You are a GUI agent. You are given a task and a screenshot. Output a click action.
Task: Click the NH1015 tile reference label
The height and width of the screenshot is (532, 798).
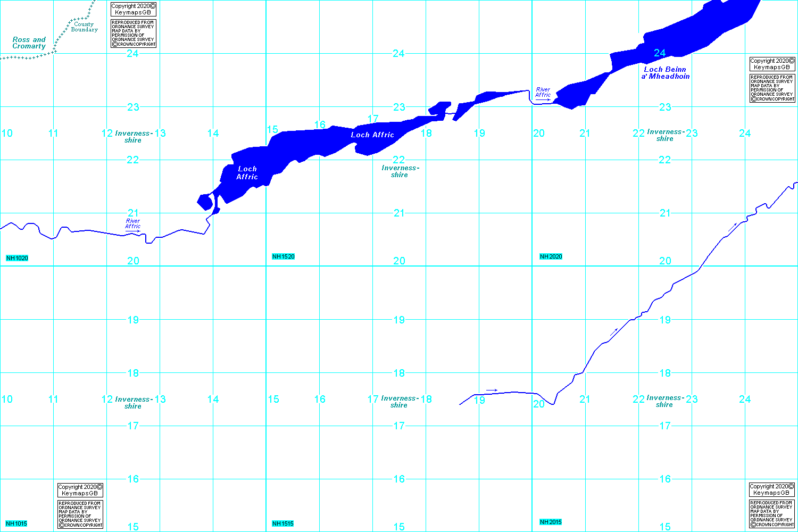tap(16, 523)
